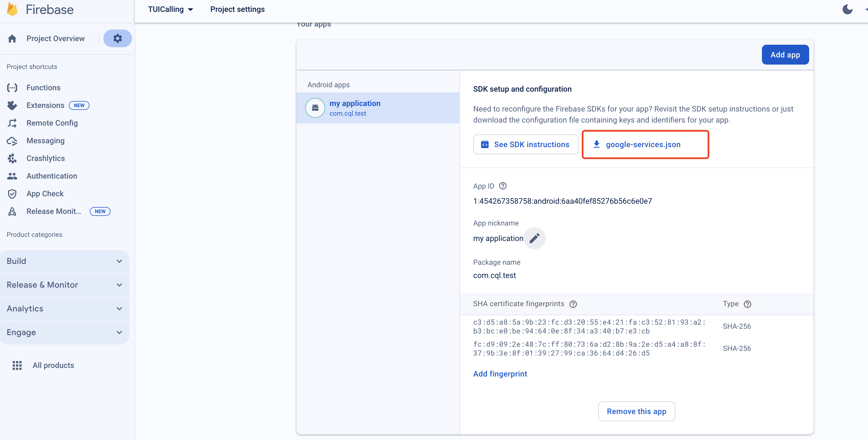This screenshot has width=868, height=440.
Task: Expand the Build category
Action: tap(64, 261)
